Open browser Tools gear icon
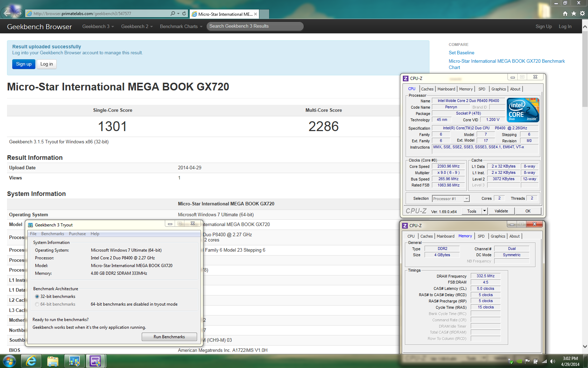Image resolution: width=588 pixels, height=368 pixels. click(582, 13)
